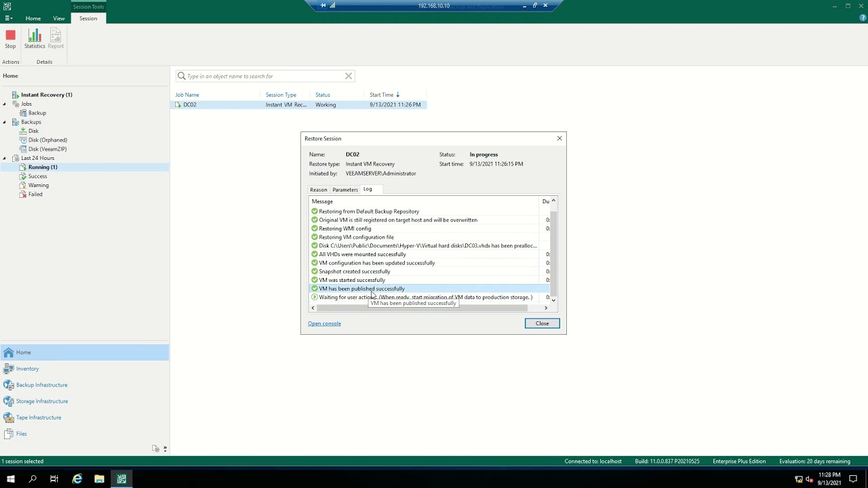Switch to the Parameters tab
The width and height of the screenshot is (868, 488).
point(345,190)
